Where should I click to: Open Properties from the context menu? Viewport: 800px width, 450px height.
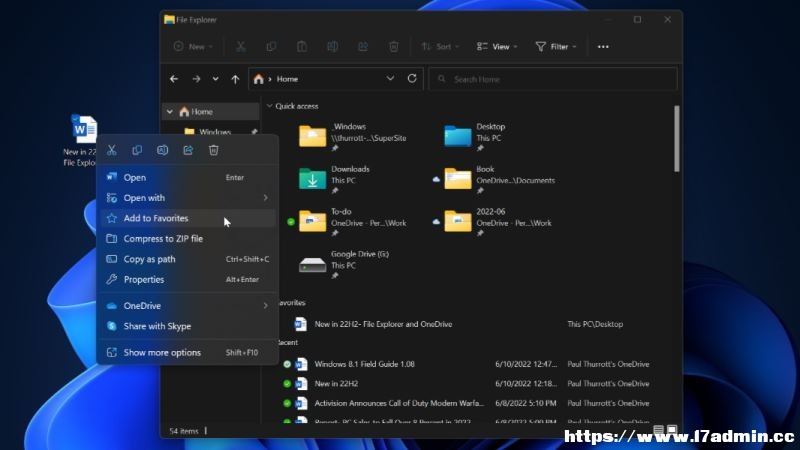(x=187, y=280)
